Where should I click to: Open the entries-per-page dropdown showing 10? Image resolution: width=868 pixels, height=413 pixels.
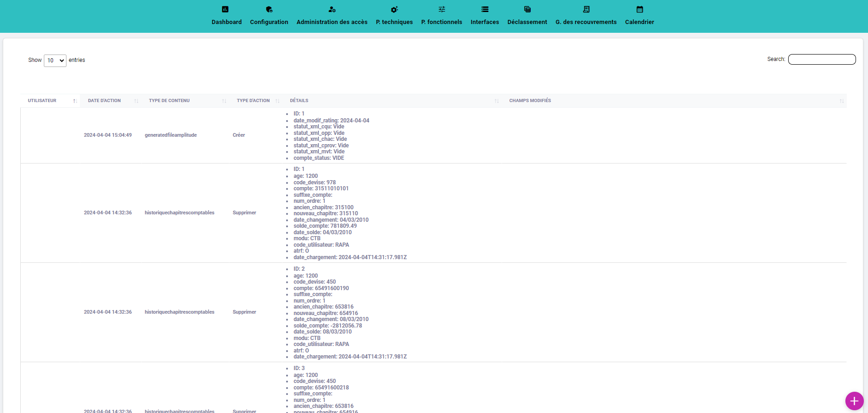click(x=55, y=61)
